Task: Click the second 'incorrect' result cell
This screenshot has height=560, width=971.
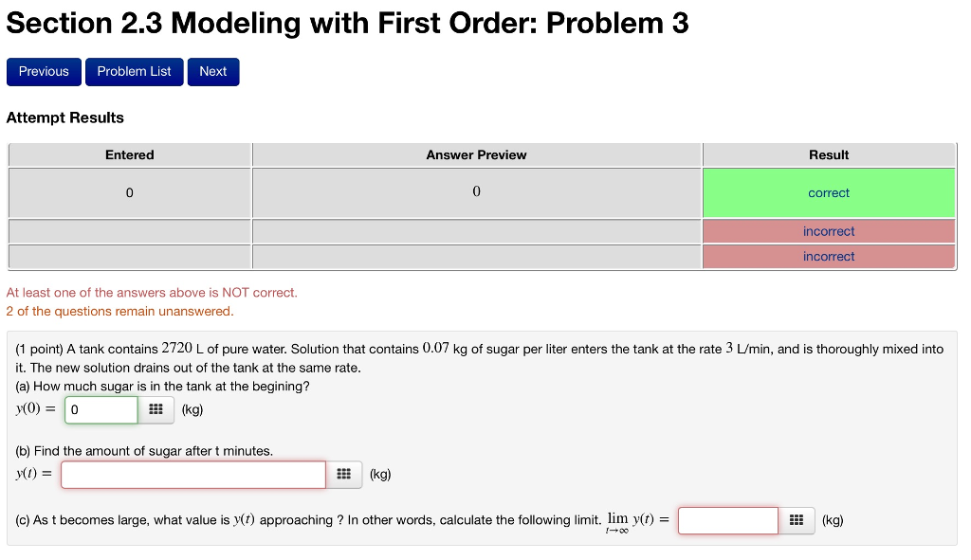Action: (828, 256)
